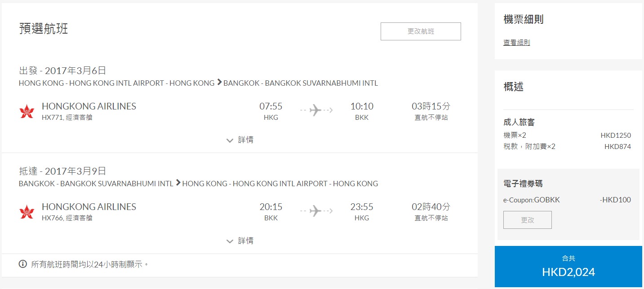644x289 pixels.
Task: Click the 更改航班 button
Action: click(421, 31)
